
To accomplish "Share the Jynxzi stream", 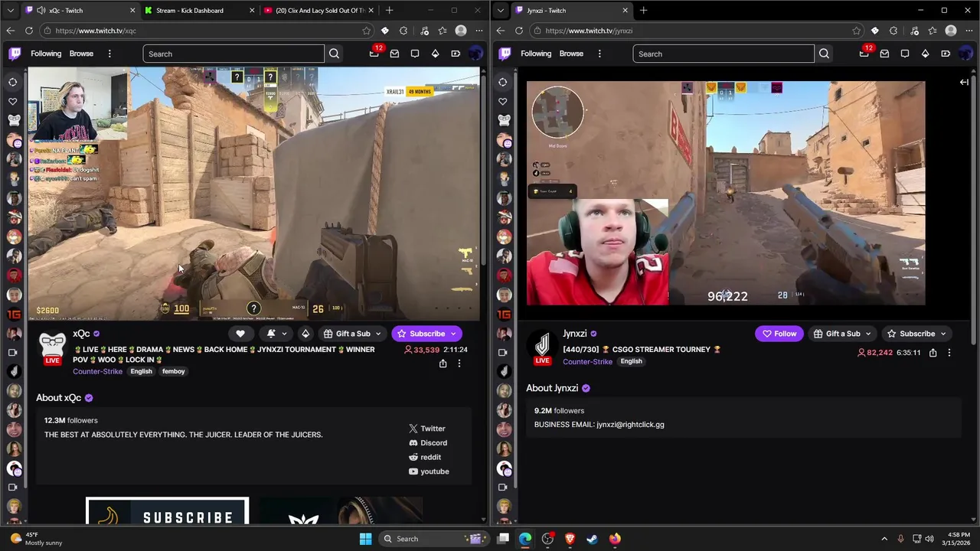I will click(933, 353).
